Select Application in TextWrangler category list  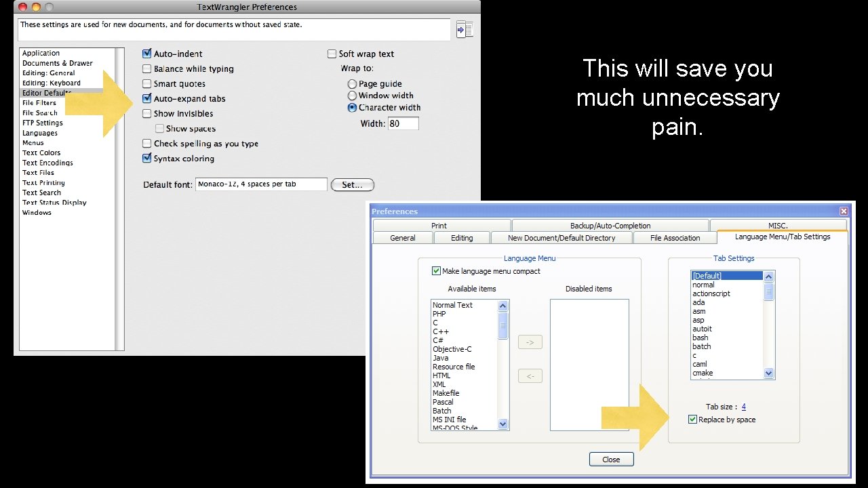pyautogui.click(x=41, y=53)
